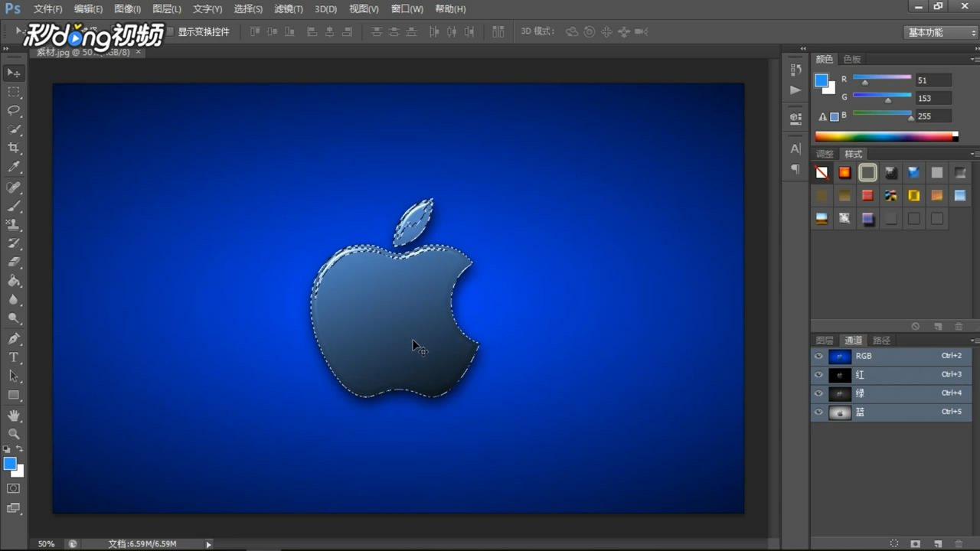Toggle Quick Mask mode in toolbox
Screen dimensions: 980x551
[14, 488]
